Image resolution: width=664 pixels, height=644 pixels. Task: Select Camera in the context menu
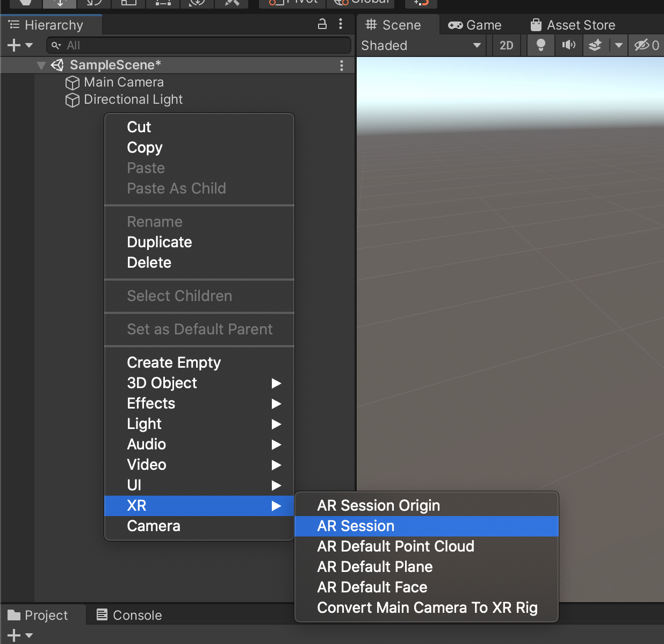pos(199,526)
